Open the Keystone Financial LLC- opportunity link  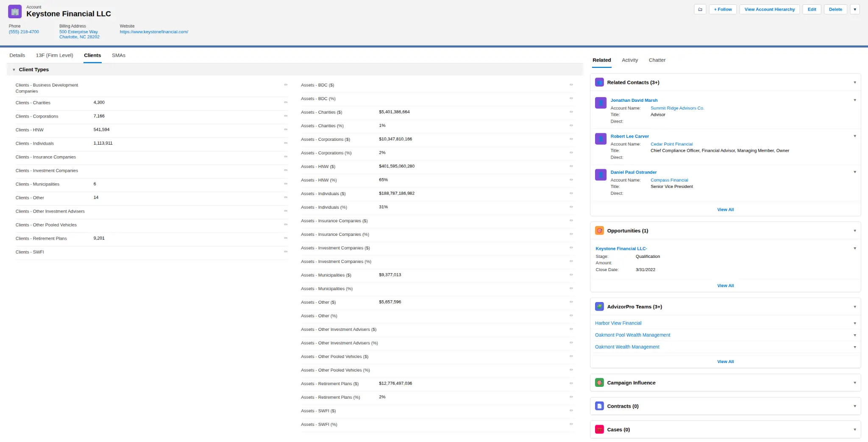pyautogui.click(x=621, y=249)
